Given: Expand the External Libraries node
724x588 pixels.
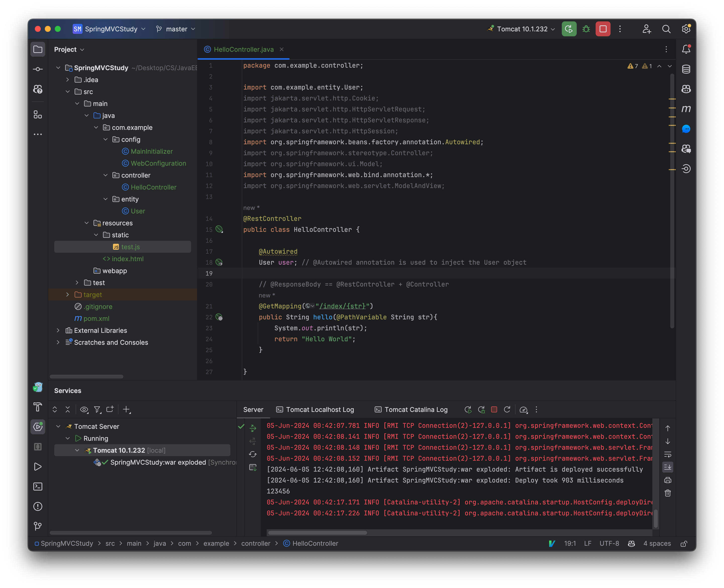Looking at the screenshot, I should point(58,330).
